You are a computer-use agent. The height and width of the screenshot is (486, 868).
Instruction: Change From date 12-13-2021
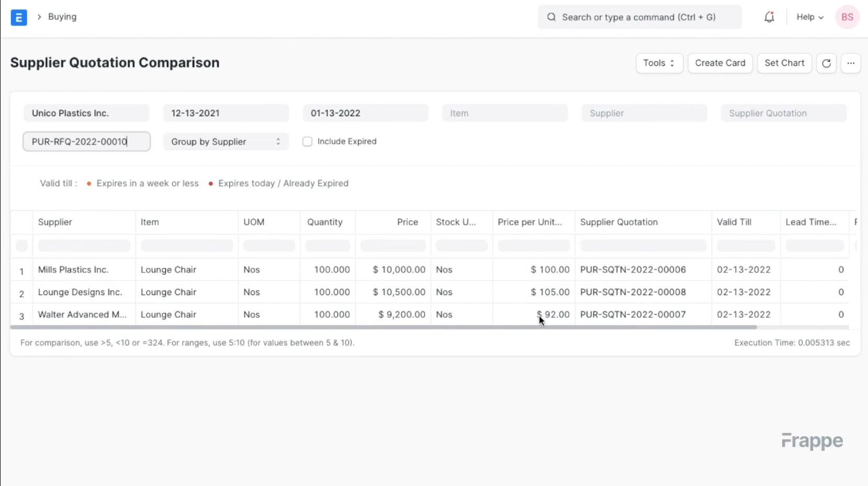pos(226,113)
